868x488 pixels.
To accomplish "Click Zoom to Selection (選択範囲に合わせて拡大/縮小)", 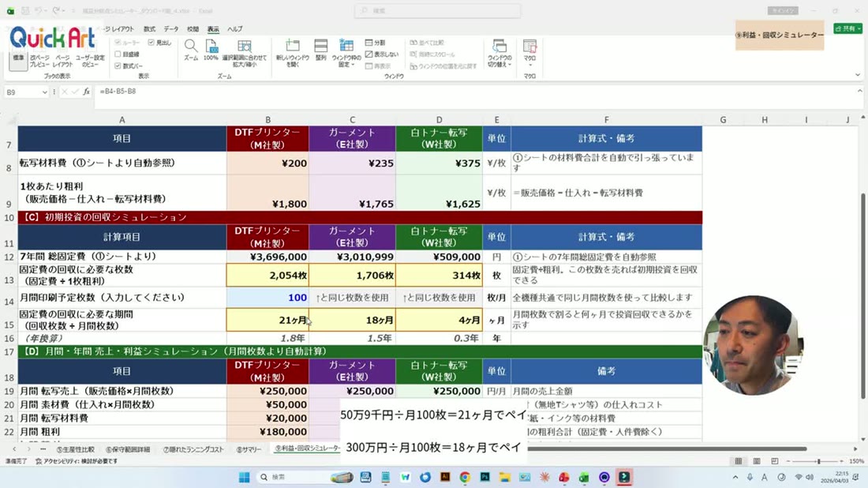I will pos(244,53).
